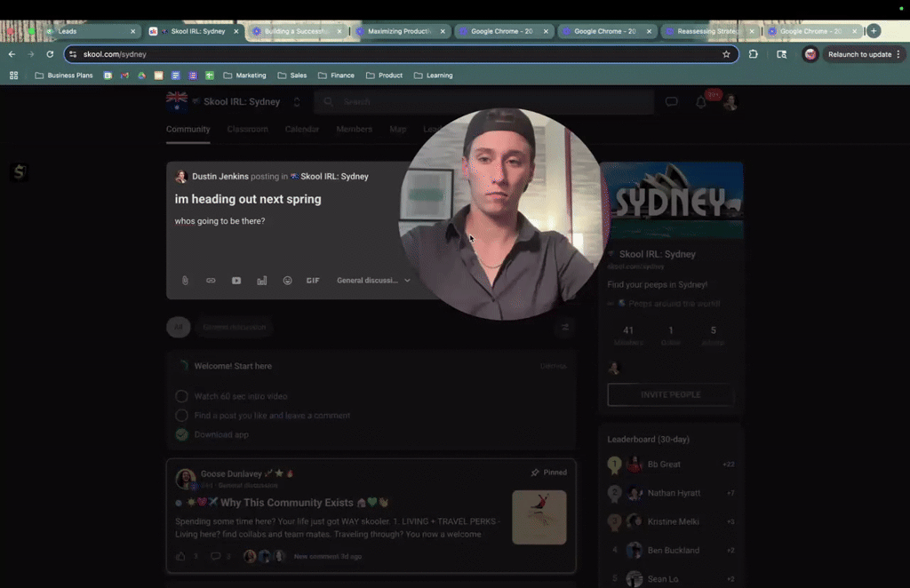Open the Gmail bookmark icon
The image size is (910, 588).
pos(124,75)
